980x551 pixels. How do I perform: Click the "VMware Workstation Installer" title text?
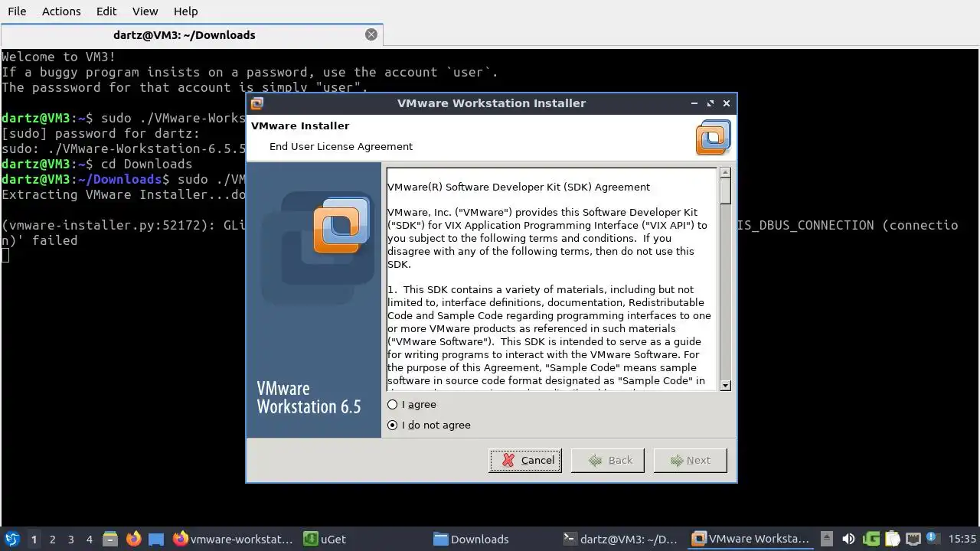pyautogui.click(x=492, y=103)
